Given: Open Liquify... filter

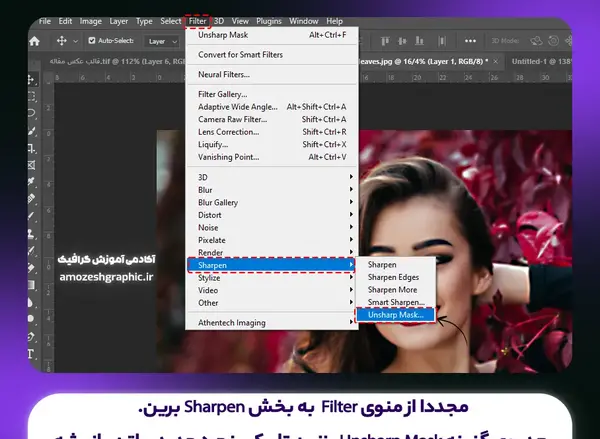Looking at the screenshot, I should (272, 145).
